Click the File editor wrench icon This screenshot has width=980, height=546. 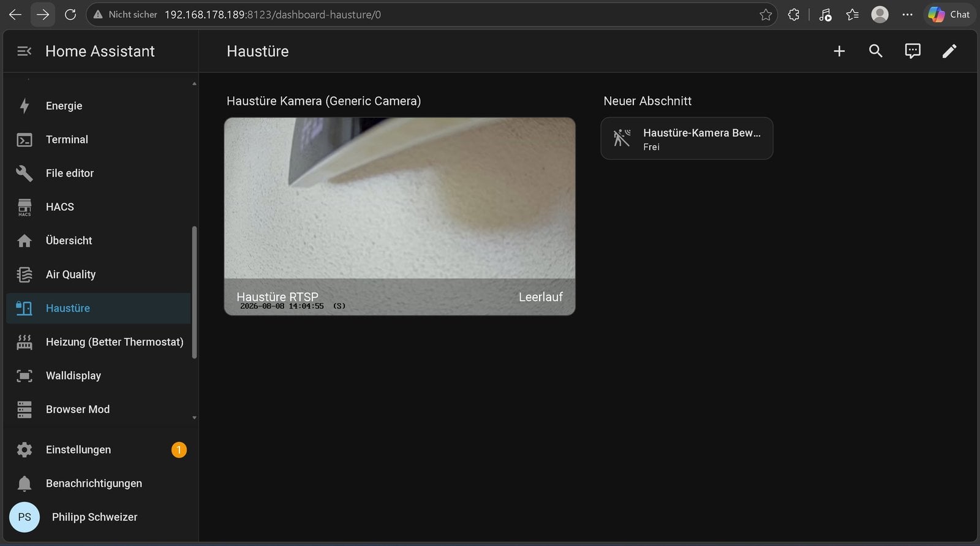pyautogui.click(x=24, y=173)
